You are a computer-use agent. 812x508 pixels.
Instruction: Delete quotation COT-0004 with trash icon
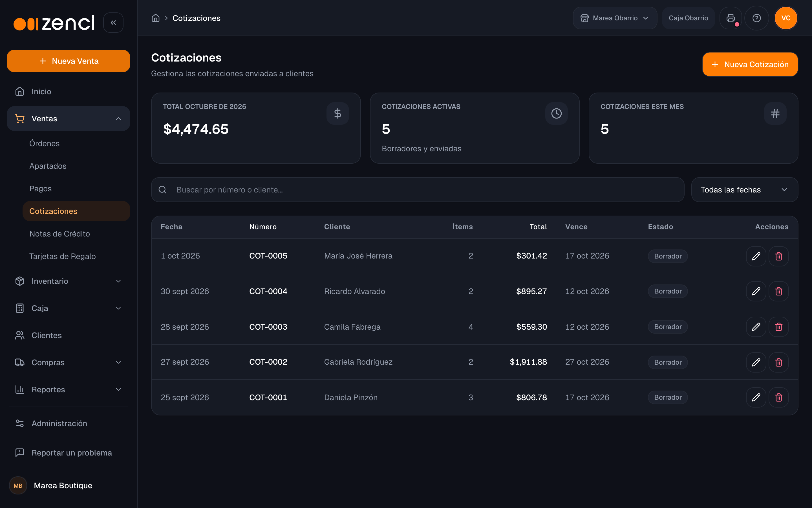pyautogui.click(x=778, y=291)
